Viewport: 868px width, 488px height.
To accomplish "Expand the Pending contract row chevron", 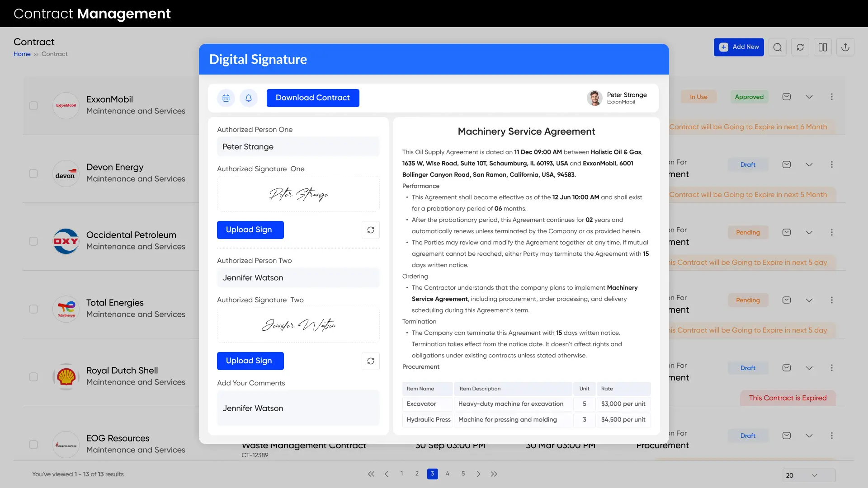I will (809, 232).
